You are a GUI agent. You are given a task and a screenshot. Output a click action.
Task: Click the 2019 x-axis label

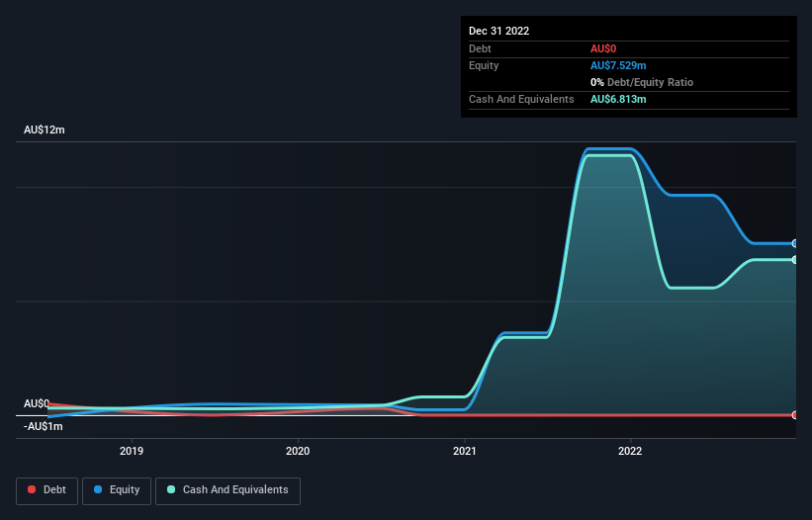tap(132, 451)
